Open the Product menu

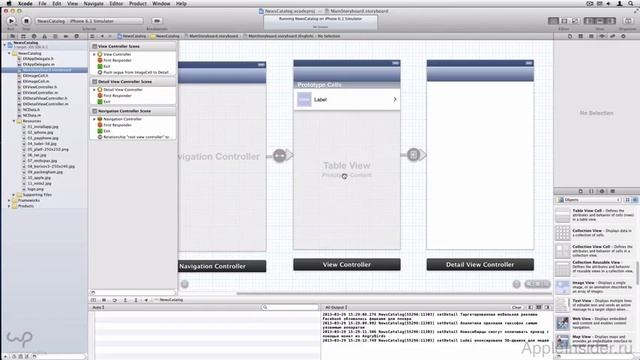click(x=138, y=4)
